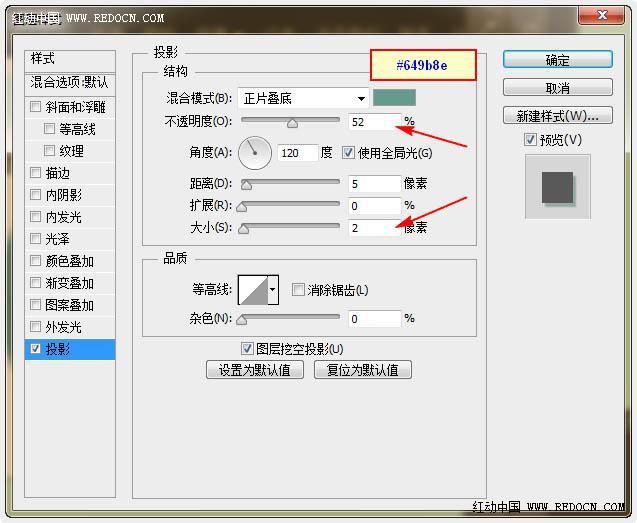The width and height of the screenshot is (637, 523).
Task: Click the 不透明度 opacity slider handle
Action: coord(292,123)
